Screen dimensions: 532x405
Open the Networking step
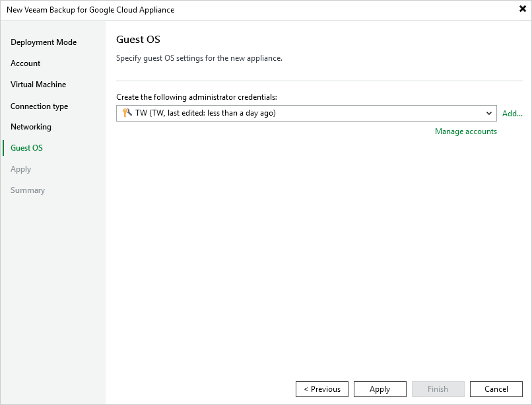click(31, 127)
